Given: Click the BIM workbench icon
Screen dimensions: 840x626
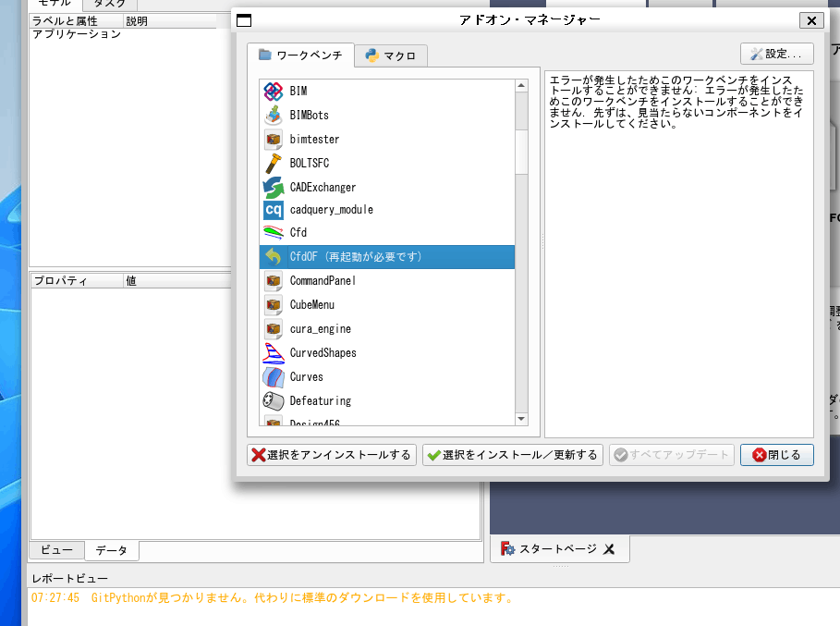Looking at the screenshot, I should point(274,92).
